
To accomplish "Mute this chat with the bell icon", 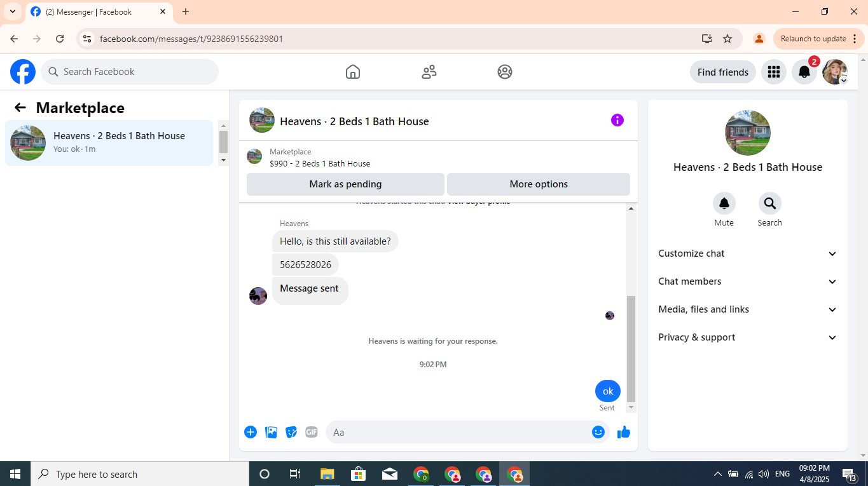I will point(724,203).
